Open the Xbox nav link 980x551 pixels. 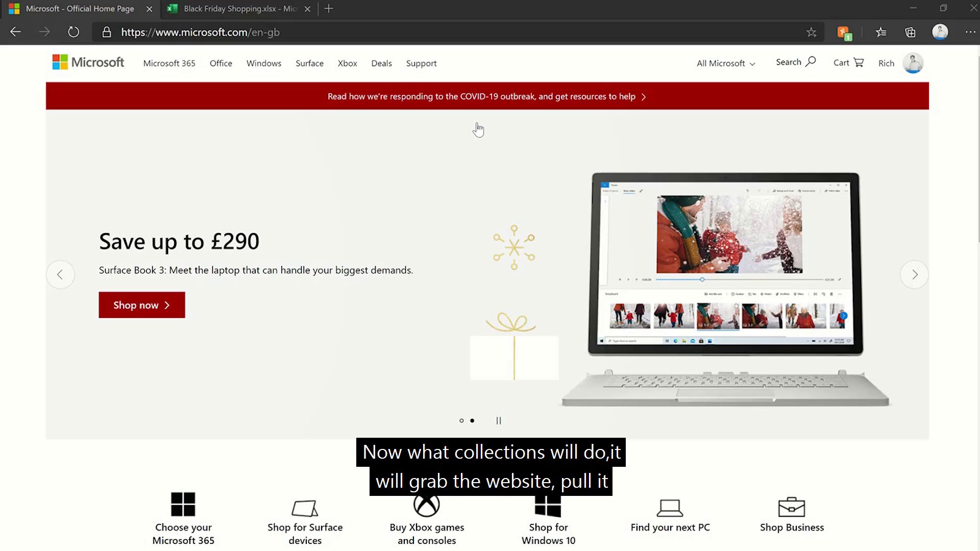(x=347, y=63)
